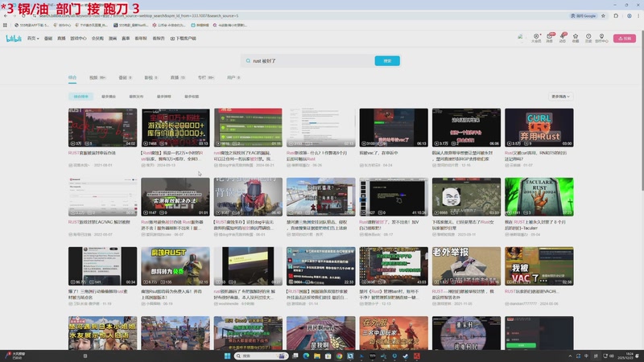The height and width of the screenshot is (362, 644).
Task: Sort results by 最多播放
Action: coord(109,97)
